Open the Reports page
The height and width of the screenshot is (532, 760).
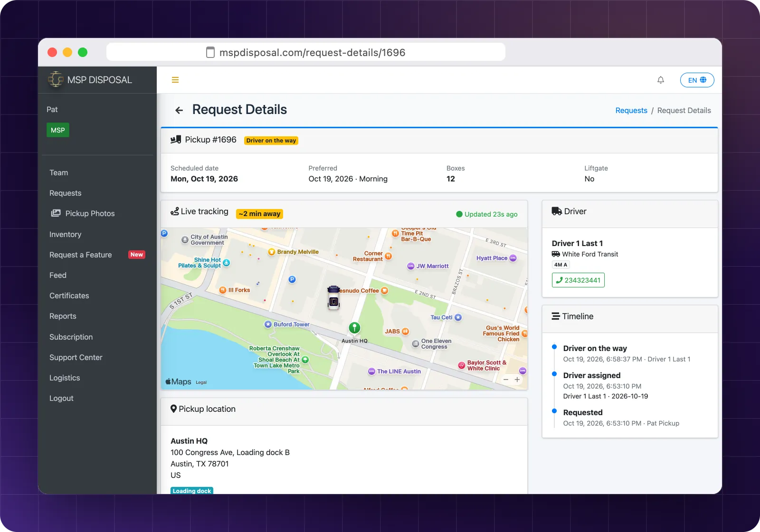63,316
